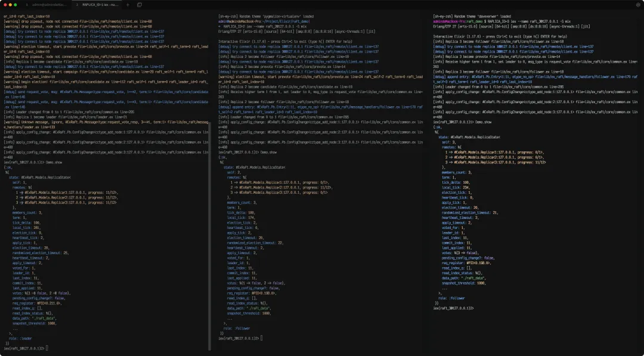This screenshot has width=644, height=356.
Task: Focus right pane prompt iex(raft_3@127.0.0.1)2>
Action: click(453, 308)
